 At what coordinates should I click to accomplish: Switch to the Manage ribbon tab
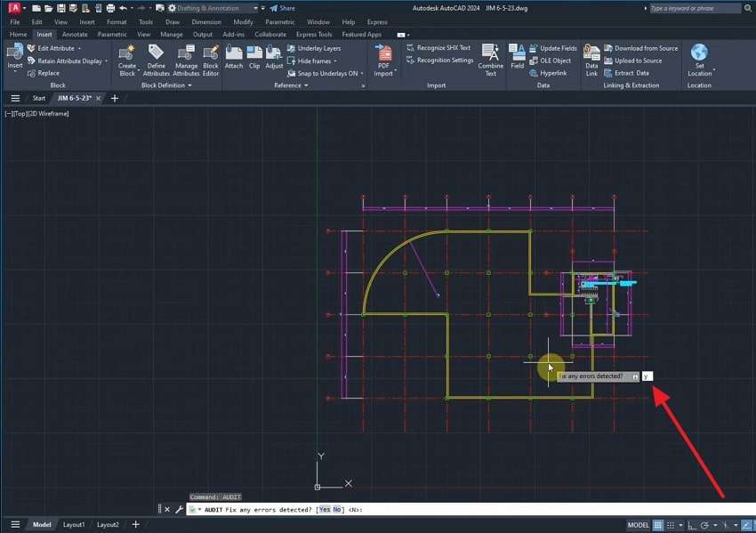(x=171, y=35)
